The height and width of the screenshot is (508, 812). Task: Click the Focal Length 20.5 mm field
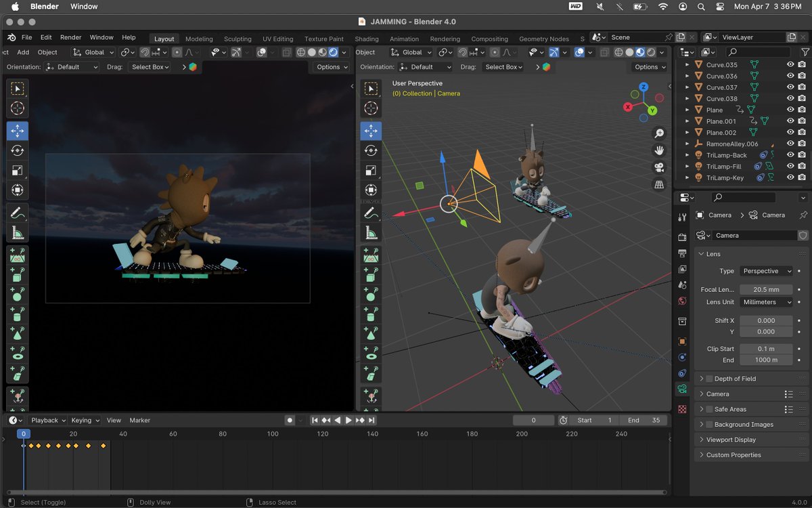766,289
